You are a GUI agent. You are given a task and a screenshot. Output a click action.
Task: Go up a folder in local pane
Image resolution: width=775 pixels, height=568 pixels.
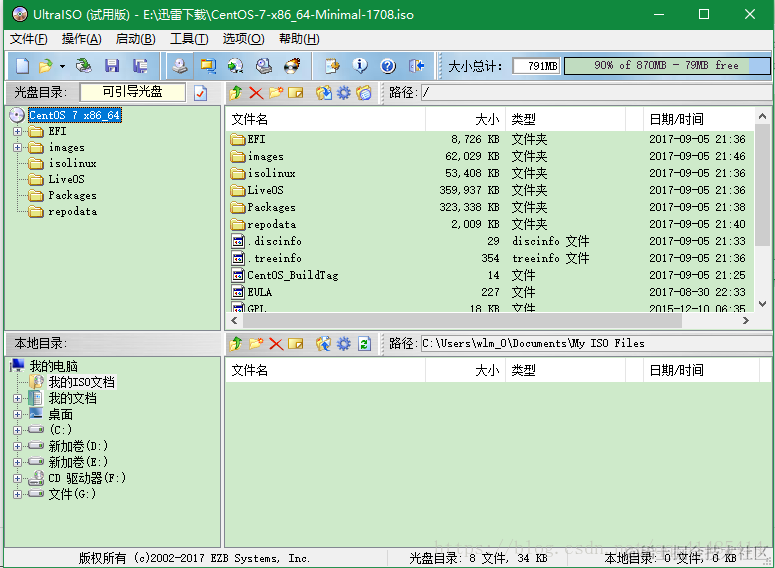point(236,344)
